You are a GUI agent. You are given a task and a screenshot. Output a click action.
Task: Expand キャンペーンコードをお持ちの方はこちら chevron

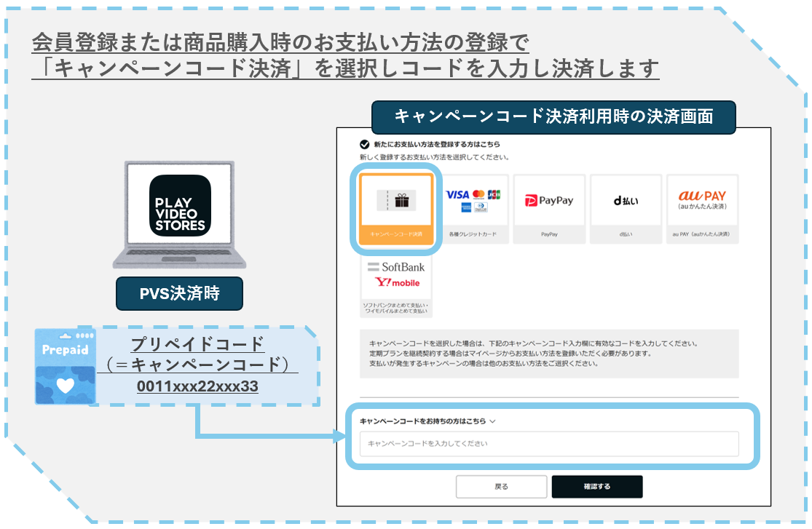(493, 421)
